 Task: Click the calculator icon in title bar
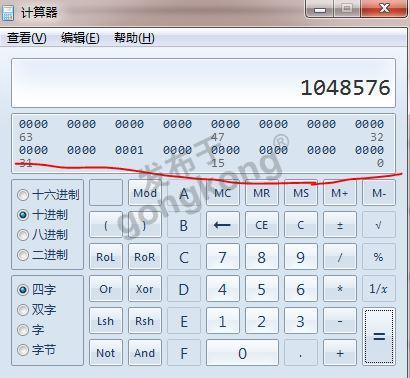pyautogui.click(x=8, y=13)
